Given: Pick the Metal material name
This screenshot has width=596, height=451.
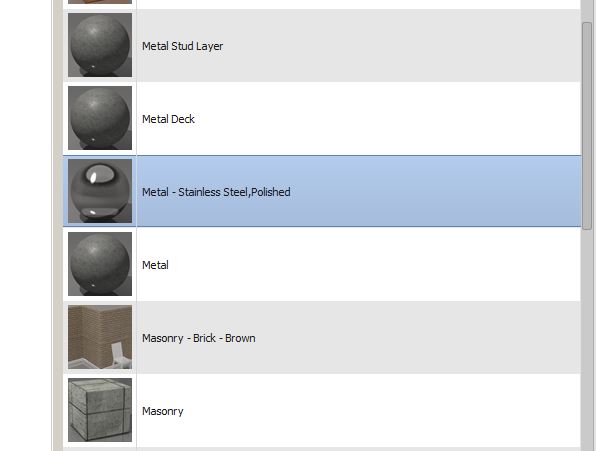Looking at the screenshot, I should 155,265.
